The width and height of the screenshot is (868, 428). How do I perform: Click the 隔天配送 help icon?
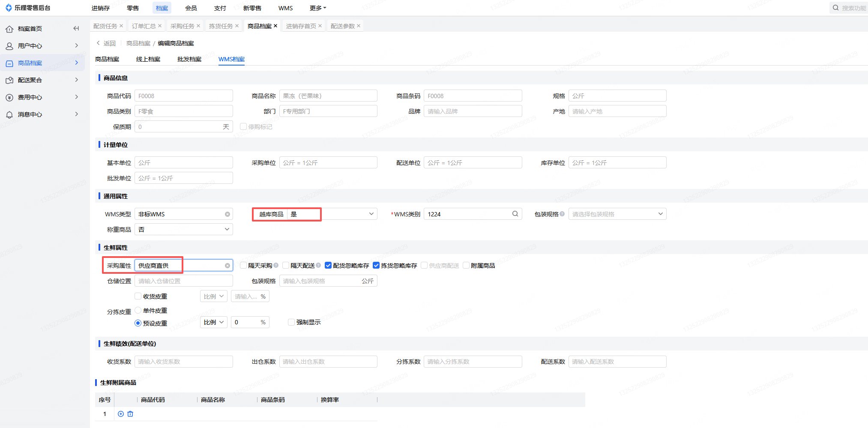pos(318,265)
